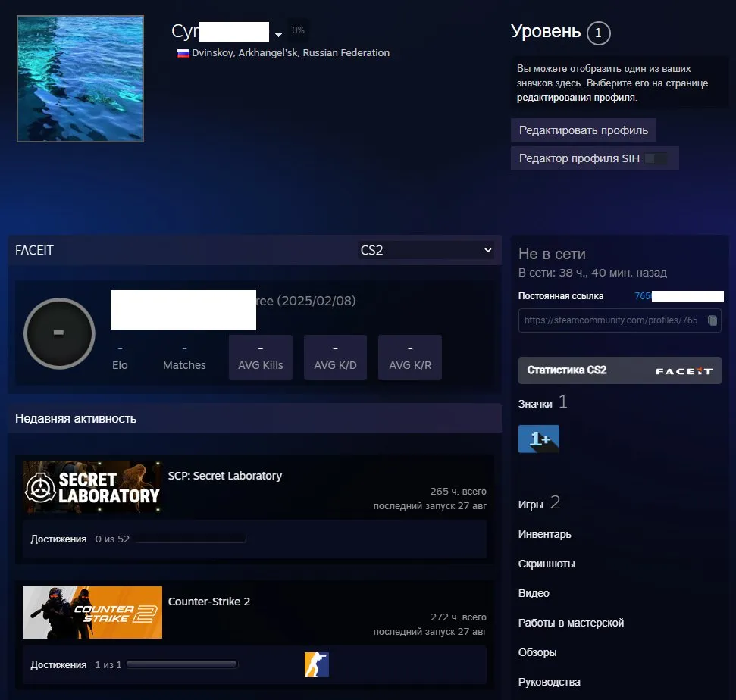
Task: Open the Руководства link
Action: [550, 682]
